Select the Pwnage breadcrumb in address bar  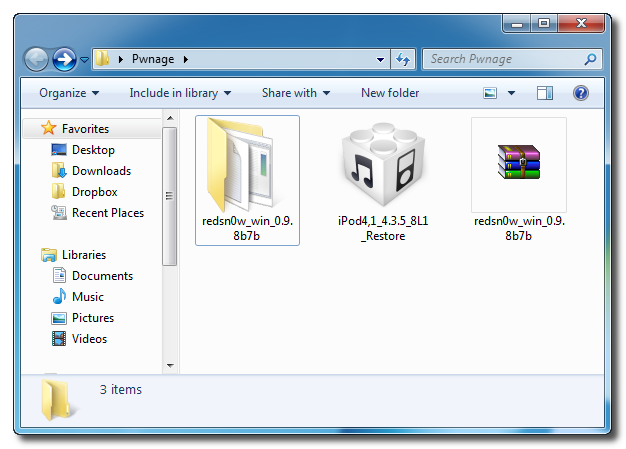[x=153, y=59]
